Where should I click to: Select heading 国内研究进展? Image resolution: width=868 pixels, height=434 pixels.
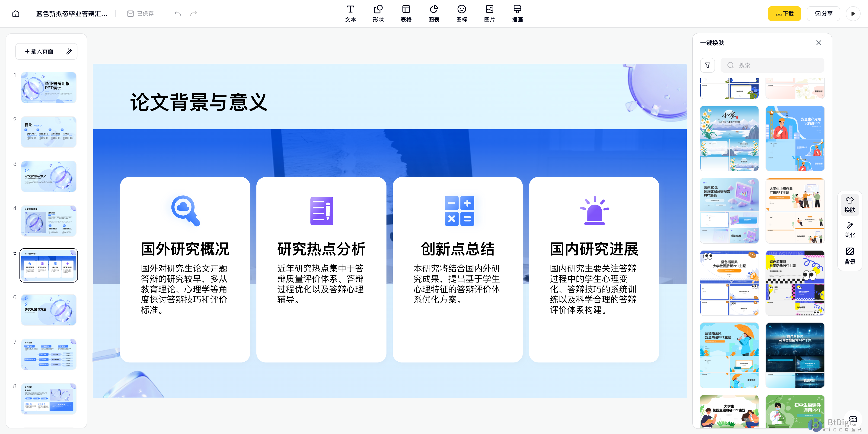(x=594, y=249)
